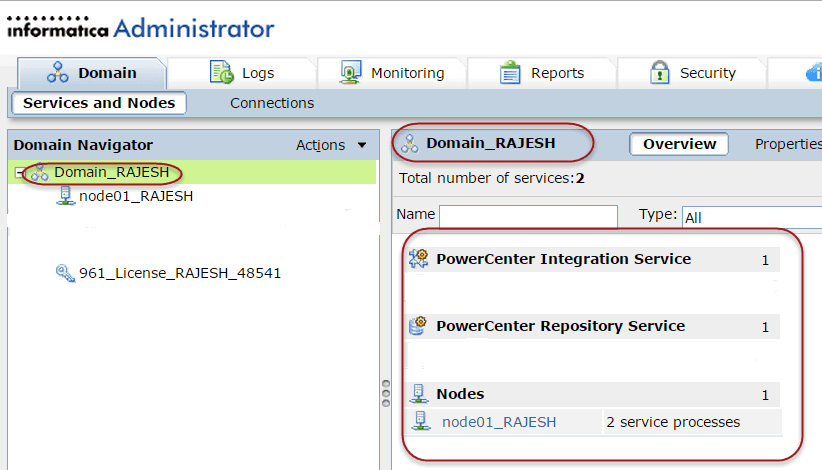The image size is (822, 470).
Task: Click the Name filter input field
Action: [x=528, y=216]
